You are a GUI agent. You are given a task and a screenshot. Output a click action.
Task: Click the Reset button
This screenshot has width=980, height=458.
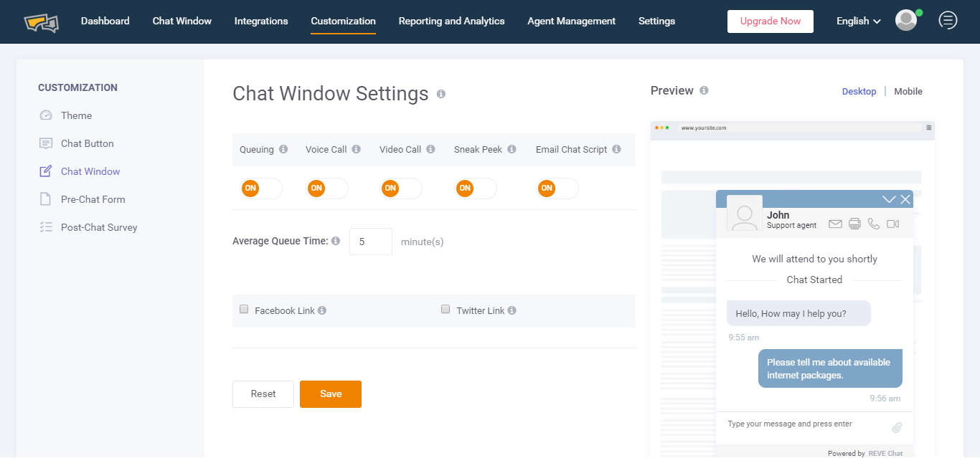click(x=263, y=394)
